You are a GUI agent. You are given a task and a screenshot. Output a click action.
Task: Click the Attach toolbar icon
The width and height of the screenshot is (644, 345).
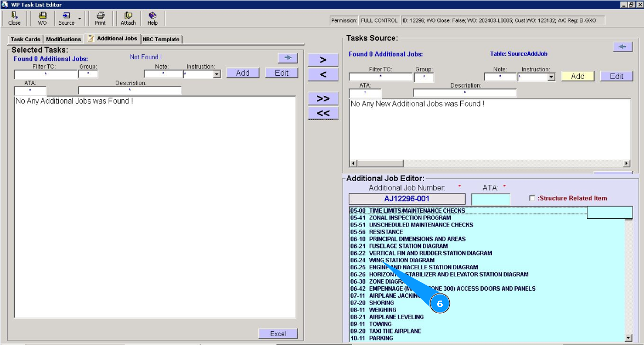click(128, 19)
